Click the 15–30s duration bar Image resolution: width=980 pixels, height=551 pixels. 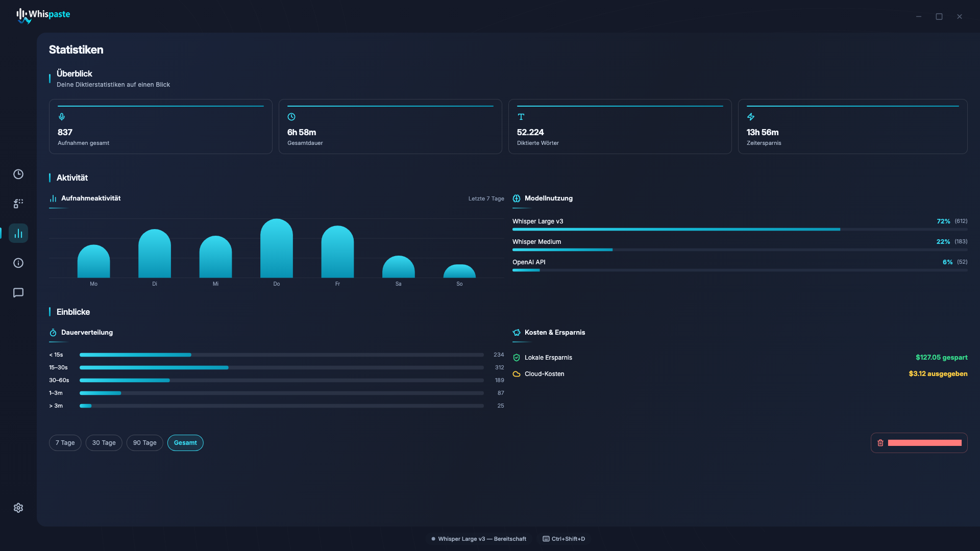pyautogui.click(x=282, y=367)
